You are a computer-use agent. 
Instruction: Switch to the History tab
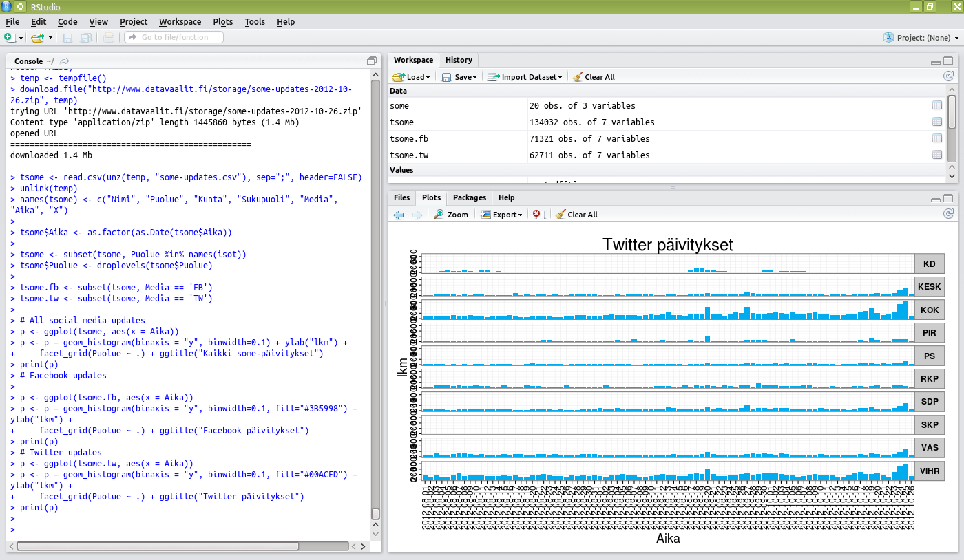click(459, 60)
